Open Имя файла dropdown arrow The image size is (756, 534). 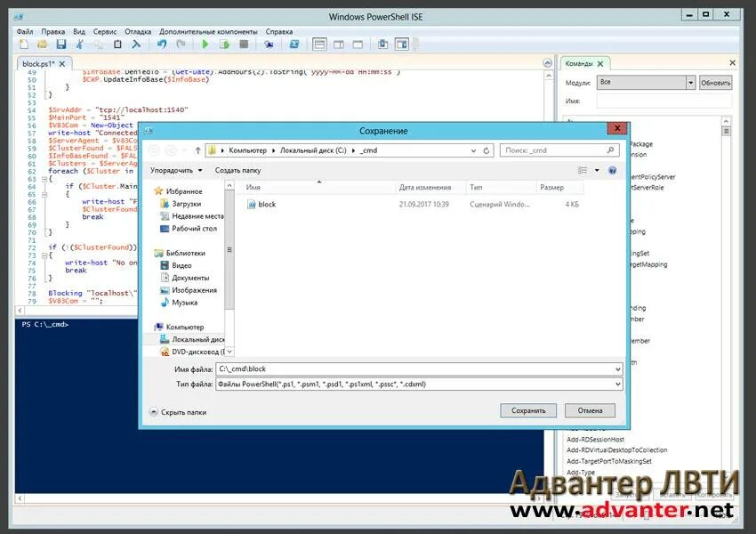(x=617, y=369)
